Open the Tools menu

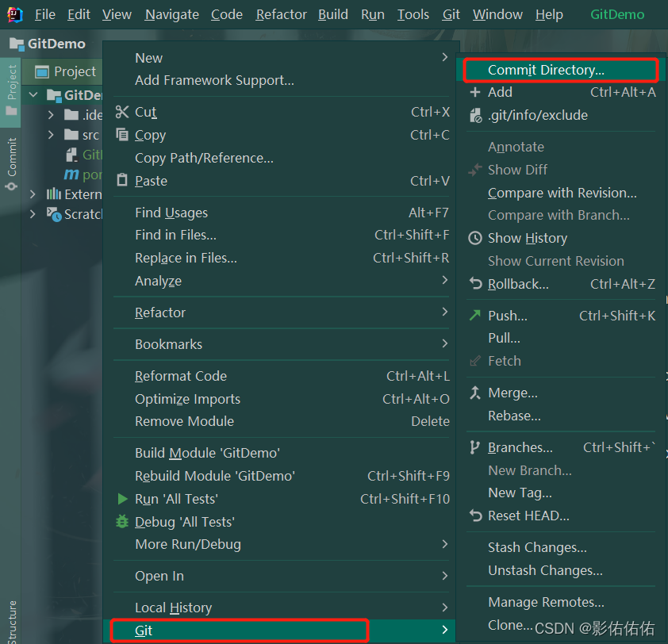click(413, 15)
